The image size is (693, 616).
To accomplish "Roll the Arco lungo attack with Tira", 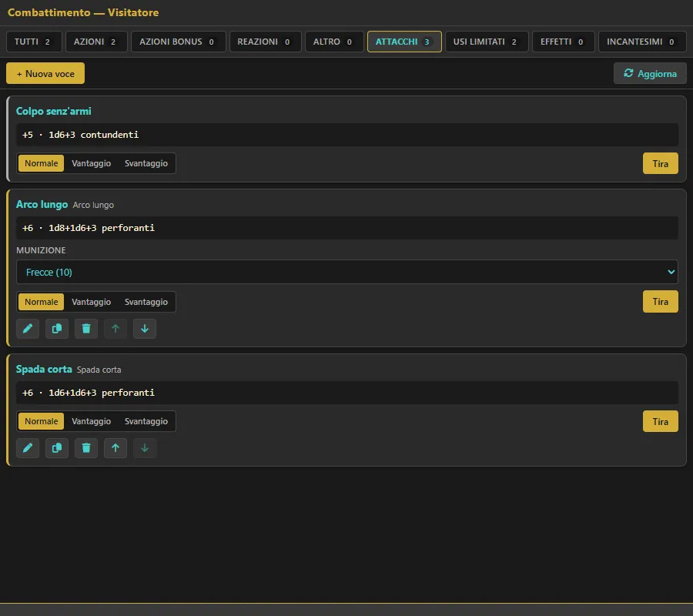I will click(661, 301).
